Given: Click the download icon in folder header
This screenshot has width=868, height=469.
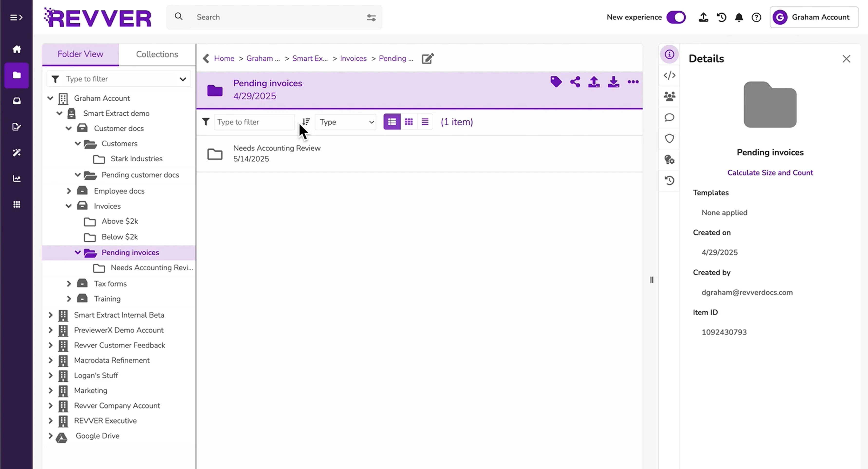Looking at the screenshot, I should point(613,82).
